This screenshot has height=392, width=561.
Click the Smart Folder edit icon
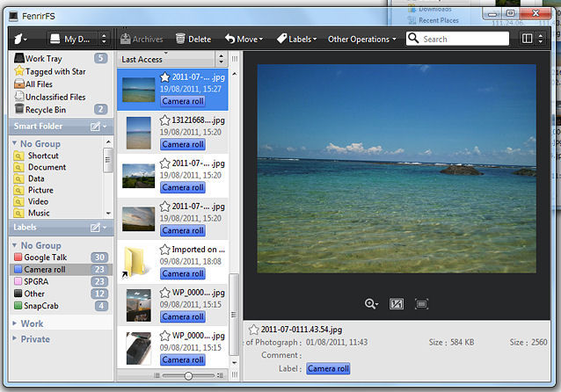point(95,127)
